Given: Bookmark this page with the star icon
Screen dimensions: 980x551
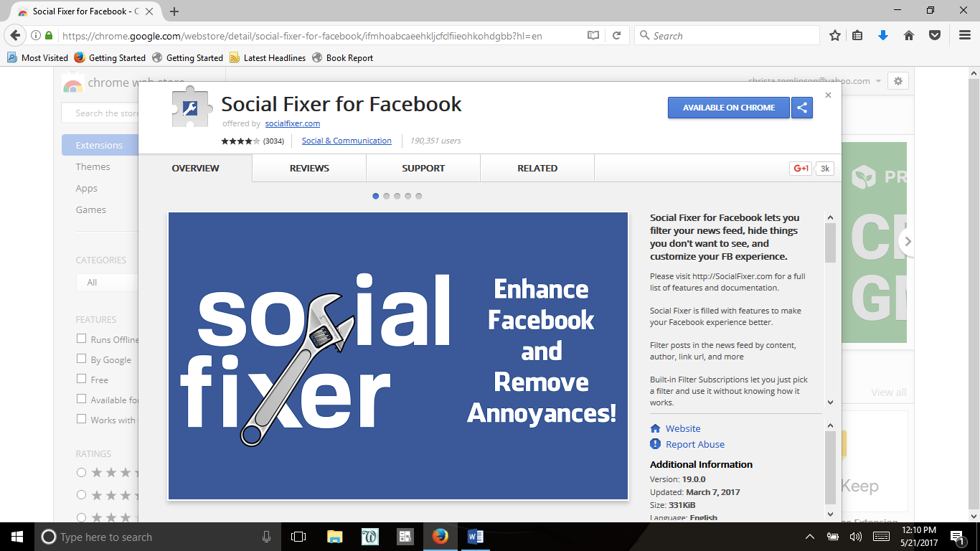Looking at the screenshot, I should tap(835, 35).
